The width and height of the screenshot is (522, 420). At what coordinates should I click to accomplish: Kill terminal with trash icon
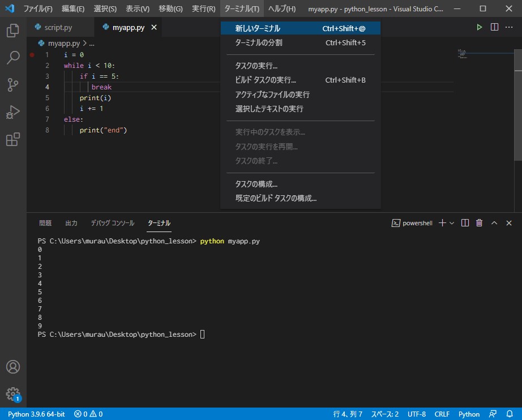tap(479, 222)
